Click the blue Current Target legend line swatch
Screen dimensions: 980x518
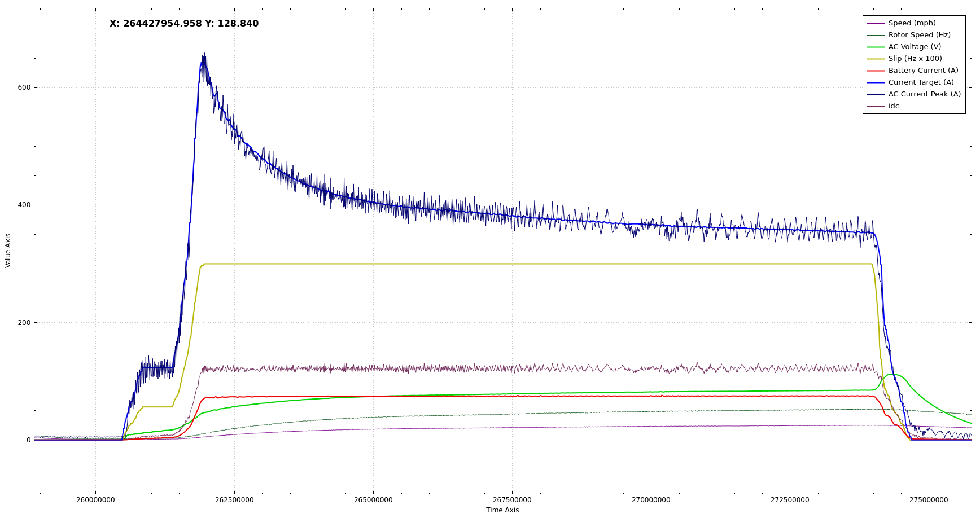(x=875, y=82)
